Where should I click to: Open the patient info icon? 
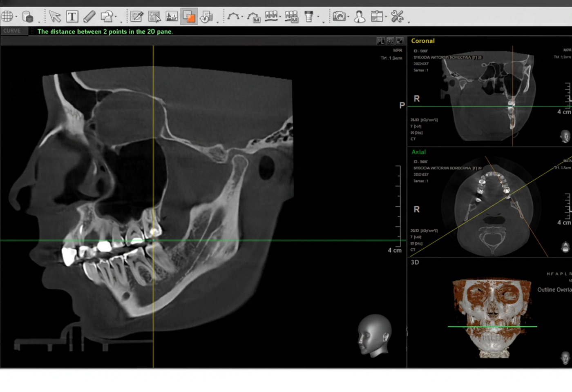point(360,17)
